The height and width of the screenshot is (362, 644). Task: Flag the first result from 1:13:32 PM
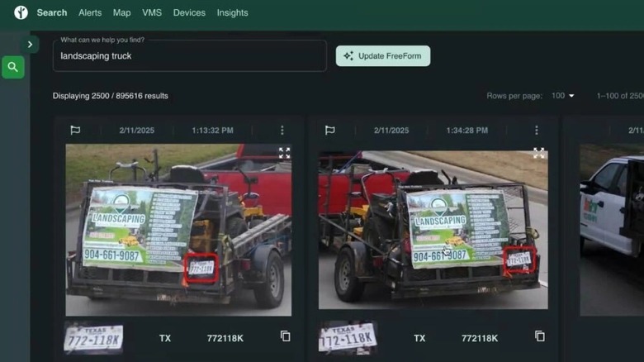[x=75, y=131]
